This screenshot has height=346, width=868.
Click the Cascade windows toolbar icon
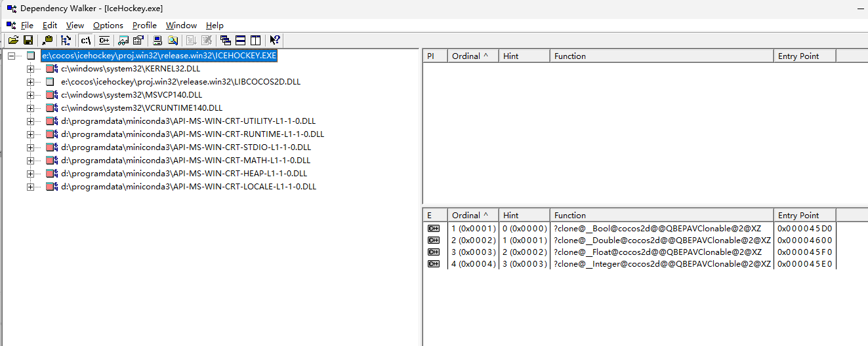(x=226, y=40)
